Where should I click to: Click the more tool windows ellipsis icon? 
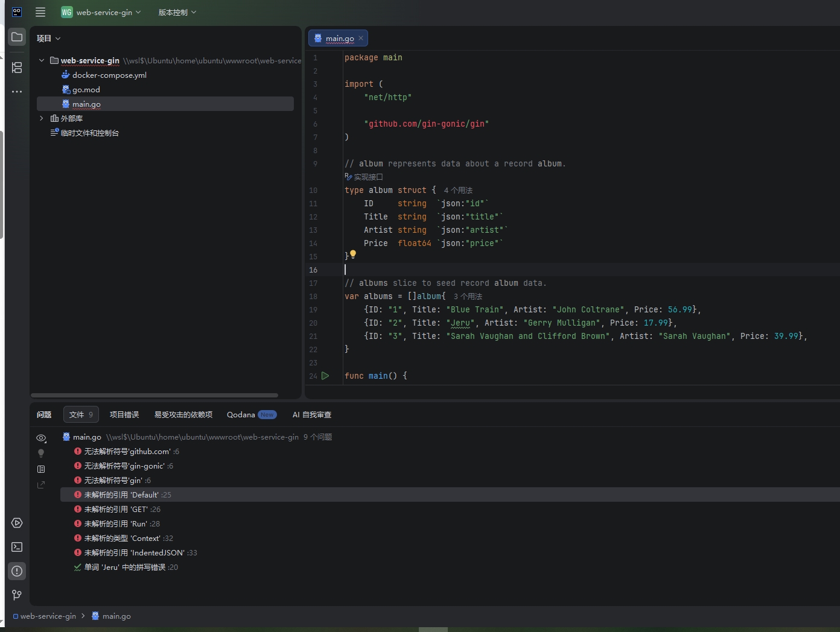[x=17, y=92]
